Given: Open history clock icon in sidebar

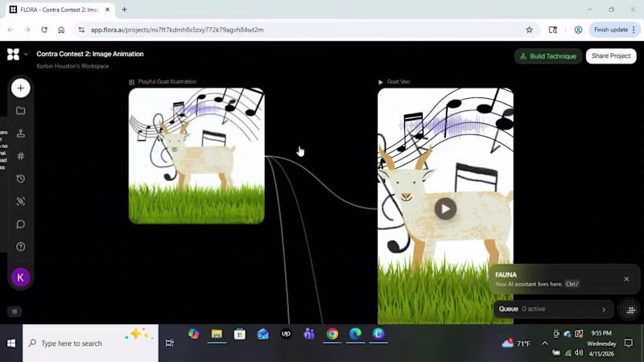Looking at the screenshot, I should point(21,179).
